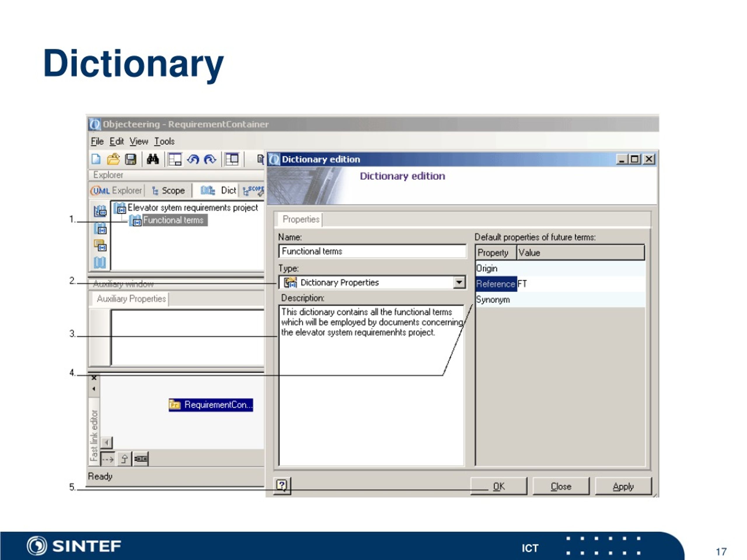Click the chain link icon in the Fast link editor
Viewport: 747px width, 560px height.
coord(141,459)
